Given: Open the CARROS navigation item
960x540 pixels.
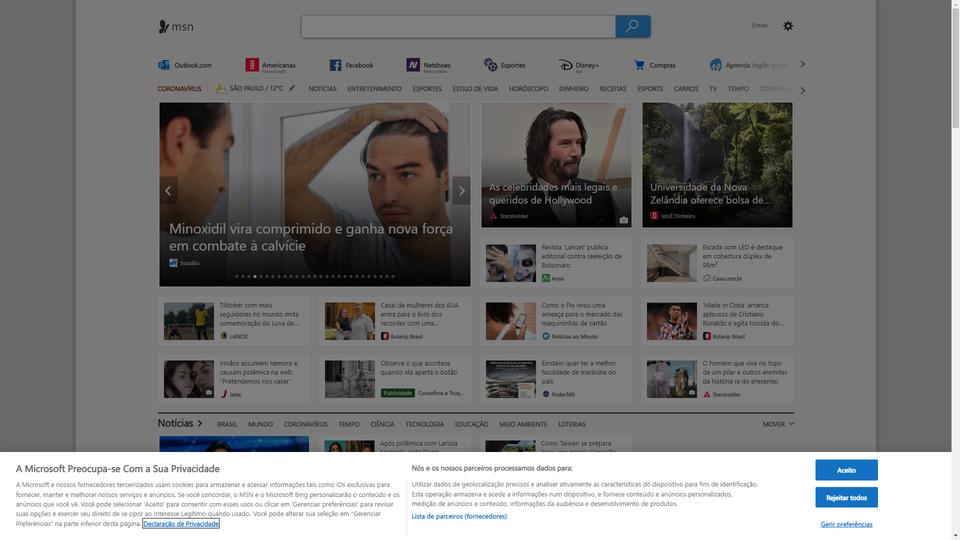Looking at the screenshot, I should click(x=686, y=89).
